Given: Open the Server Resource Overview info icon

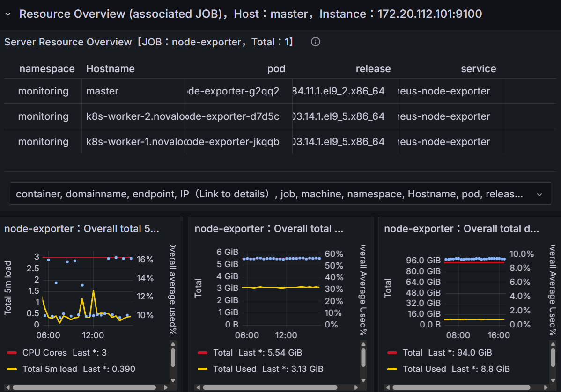Looking at the screenshot, I should pyautogui.click(x=315, y=42).
